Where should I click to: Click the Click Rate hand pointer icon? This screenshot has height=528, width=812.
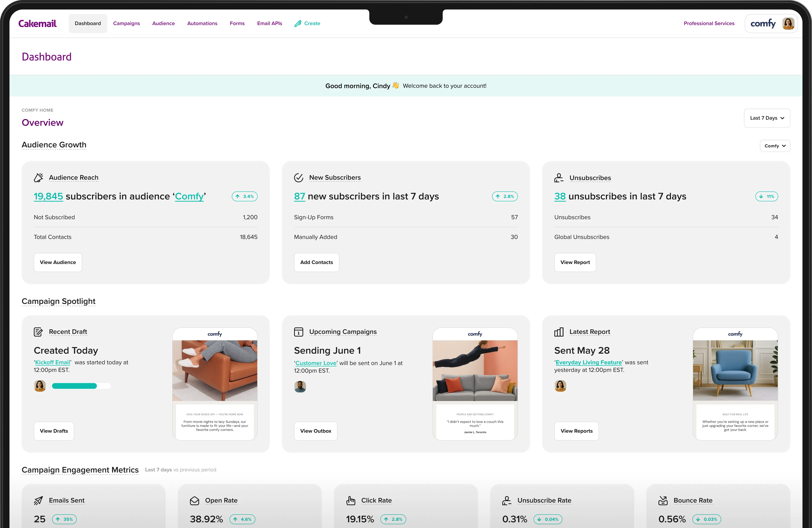pyautogui.click(x=350, y=500)
